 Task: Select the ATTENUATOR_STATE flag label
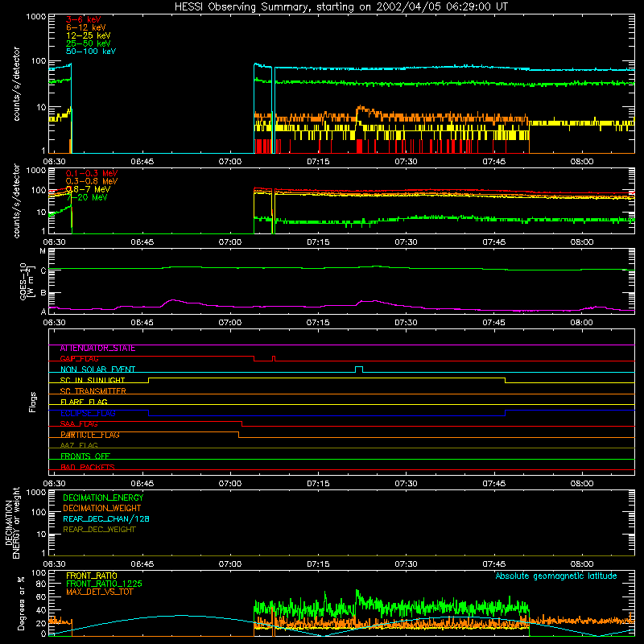tap(97, 349)
